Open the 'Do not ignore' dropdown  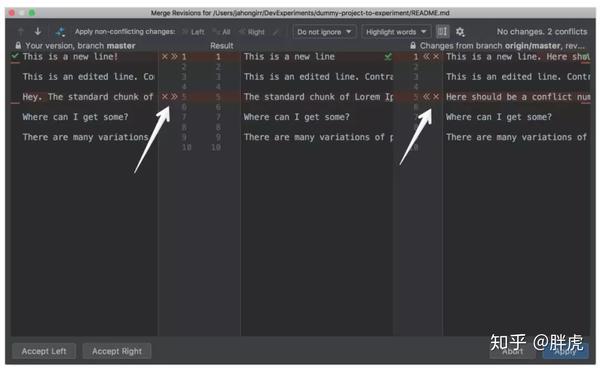(x=324, y=32)
